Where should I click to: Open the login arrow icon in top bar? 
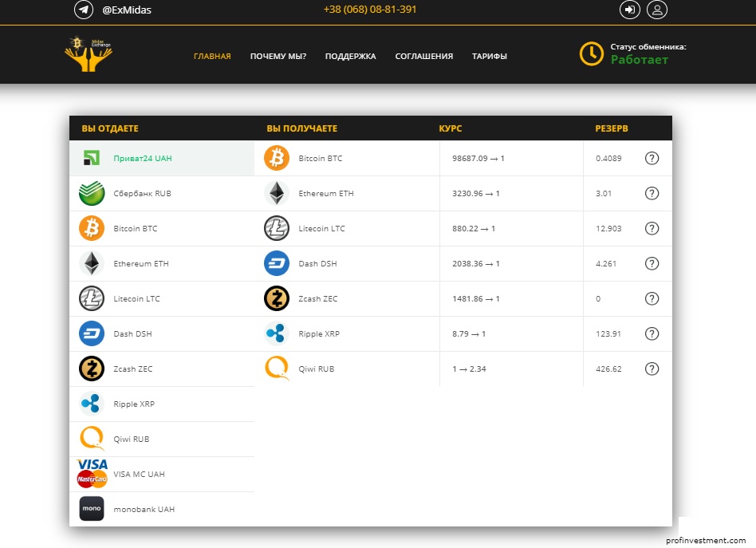(630, 10)
